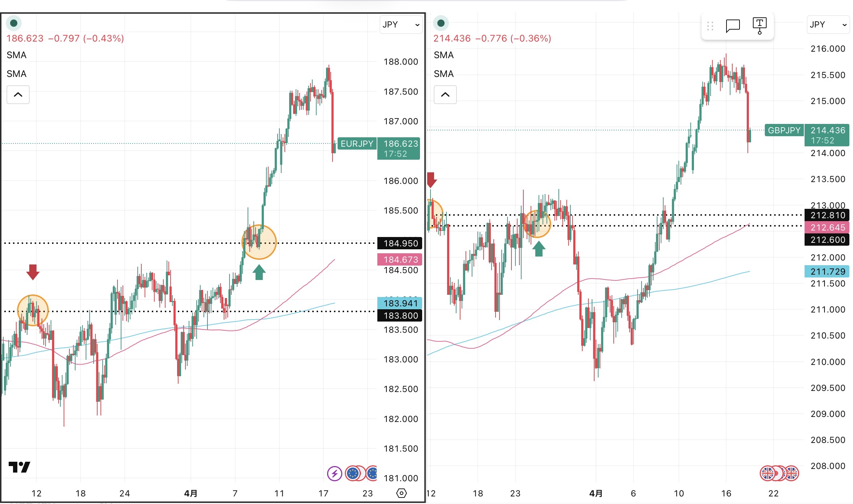Viewport: 853px width, 504px height.
Task: Collapse the indicator legend on EURJPY chart
Action: click(18, 95)
